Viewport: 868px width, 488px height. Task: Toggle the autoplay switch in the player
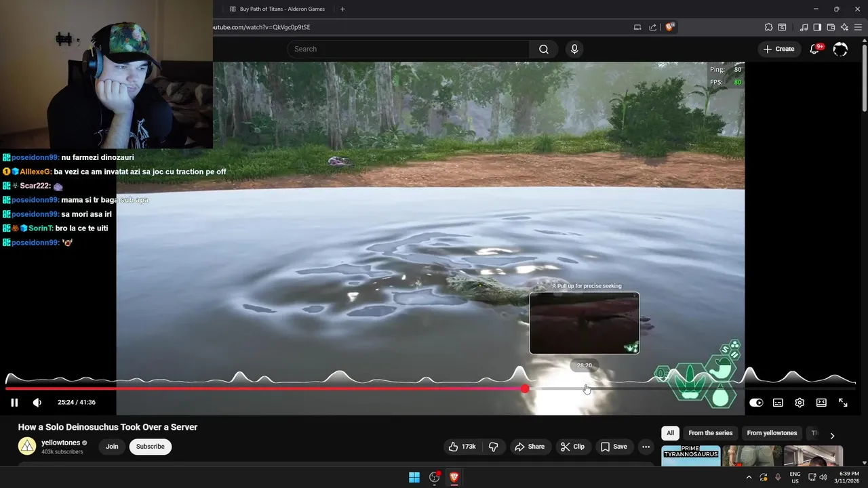(756, 403)
